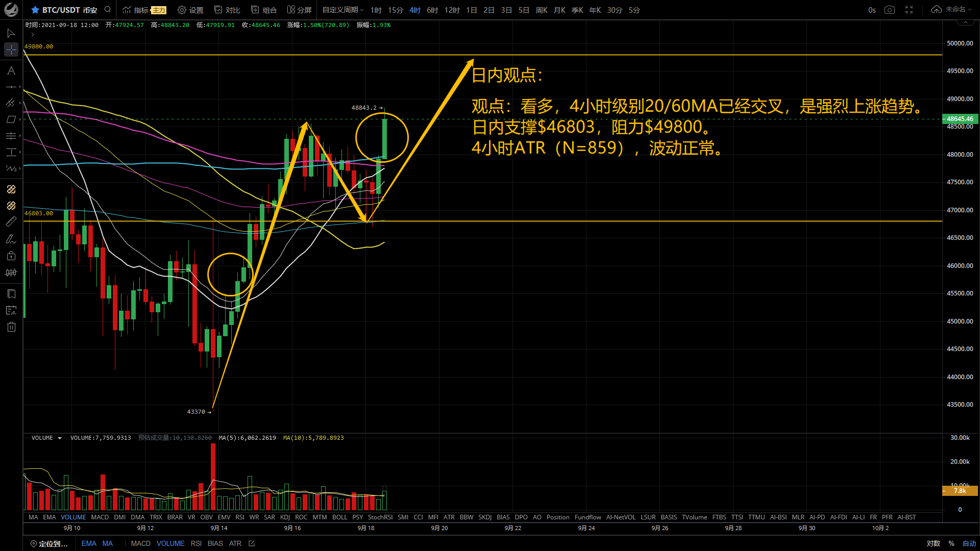Viewport: 980px width, 551px height.
Task: Expand the VOLUME indicator dropdown arrow
Action: (x=60, y=438)
